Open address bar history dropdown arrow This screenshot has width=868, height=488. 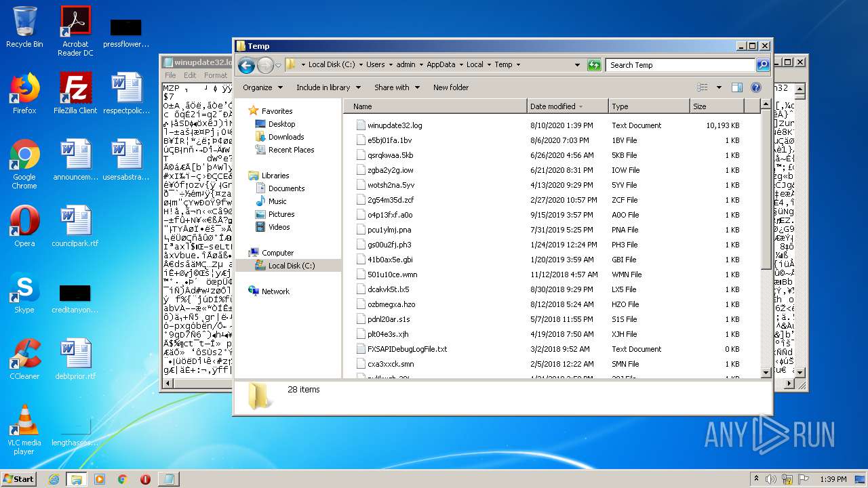click(x=577, y=65)
